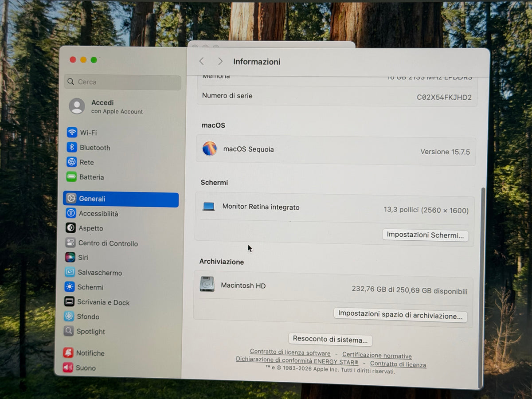Click the 232,76 GB available text

tap(410, 289)
